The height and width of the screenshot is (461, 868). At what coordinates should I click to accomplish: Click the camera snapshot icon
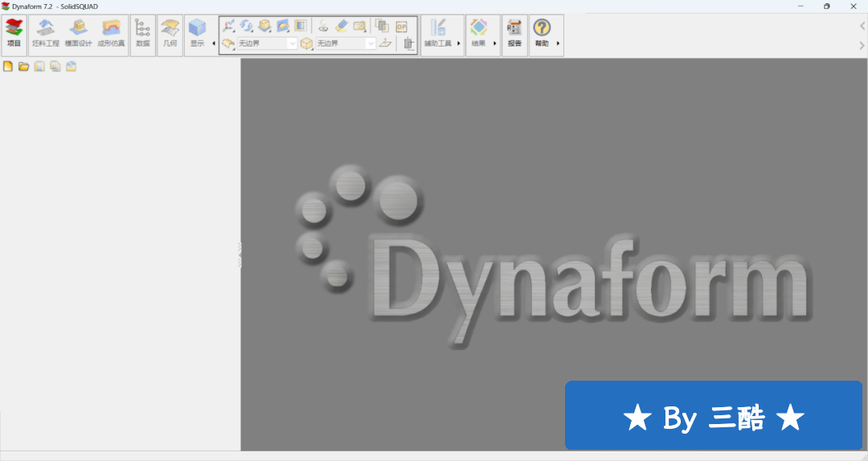tap(360, 26)
